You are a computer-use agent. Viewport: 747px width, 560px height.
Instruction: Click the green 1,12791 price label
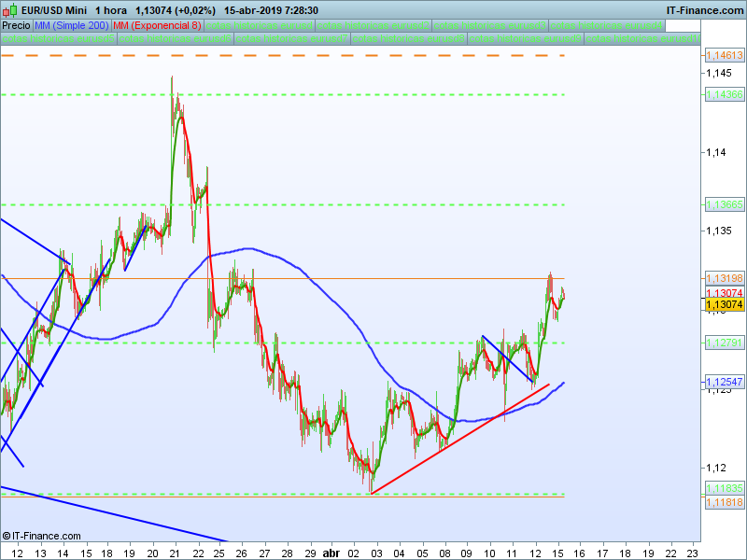click(x=725, y=343)
